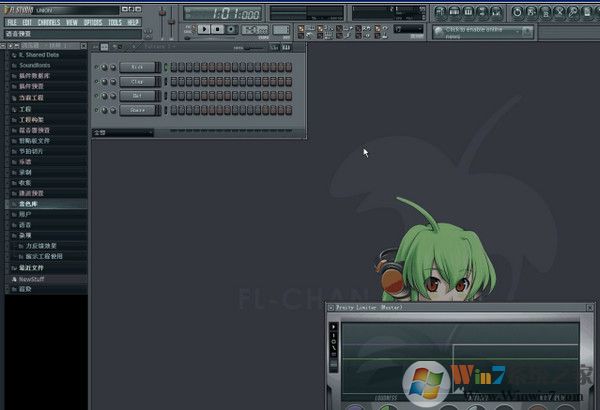
Task: Expand the 用户 folder in browser
Action: (x=15, y=214)
